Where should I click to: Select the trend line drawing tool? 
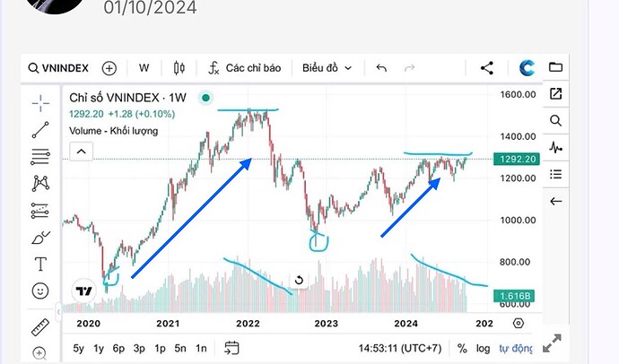pyautogui.click(x=40, y=129)
